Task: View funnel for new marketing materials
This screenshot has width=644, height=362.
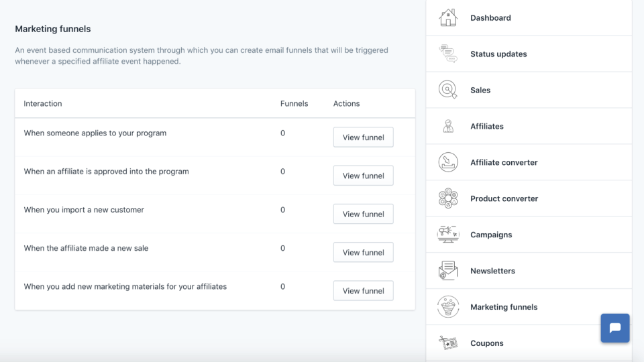Action: [363, 290]
